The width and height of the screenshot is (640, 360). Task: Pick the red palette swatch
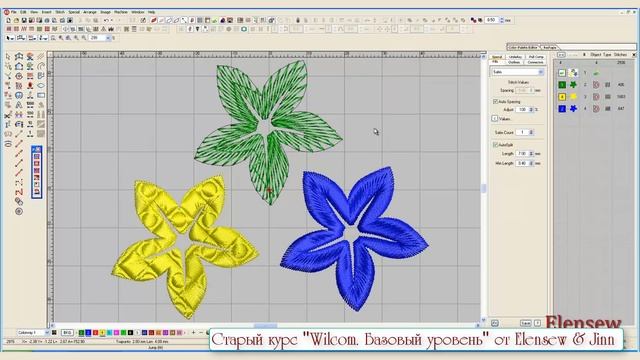pos(96,333)
